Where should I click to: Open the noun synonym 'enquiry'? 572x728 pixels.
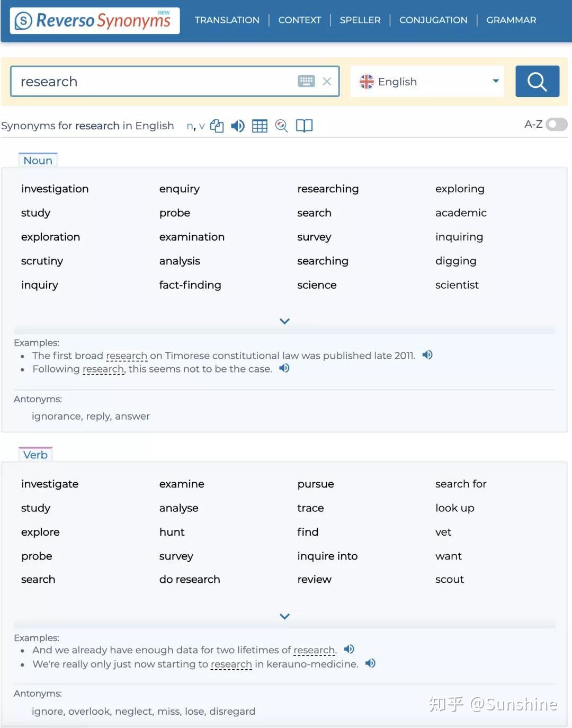(x=180, y=189)
